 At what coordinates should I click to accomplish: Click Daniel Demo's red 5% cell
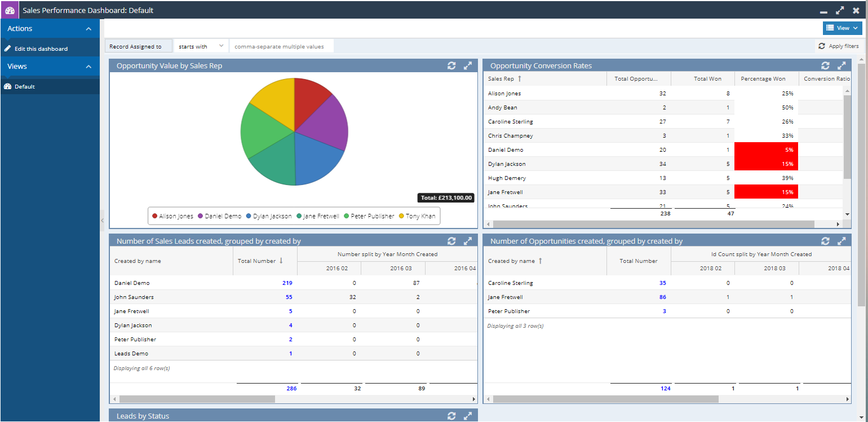766,150
